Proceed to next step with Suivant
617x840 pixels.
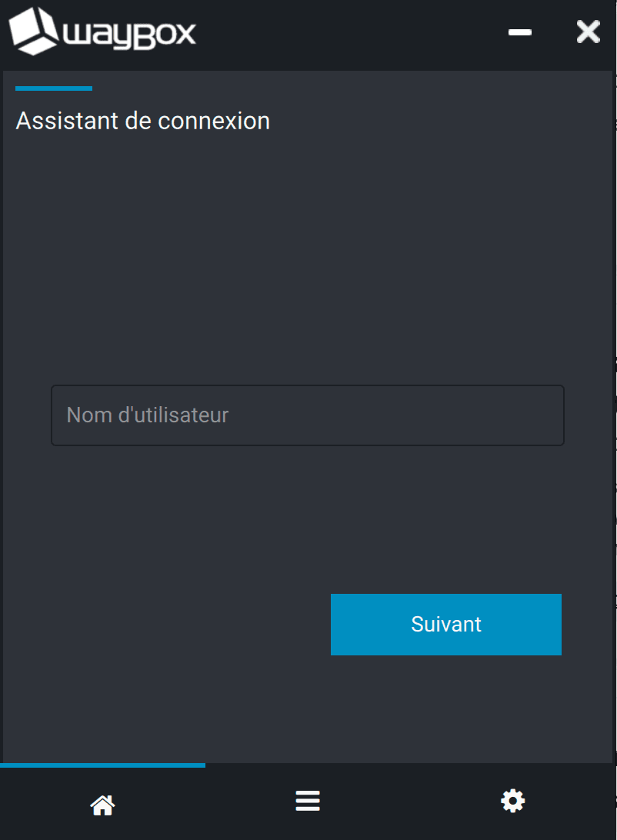point(446,624)
